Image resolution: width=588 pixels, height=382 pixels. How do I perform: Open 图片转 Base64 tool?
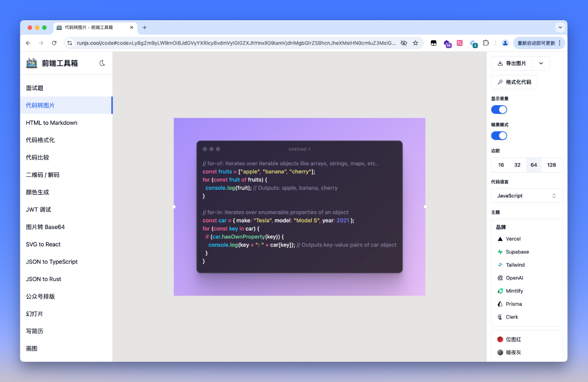pyautogui.click(x=66, y=227)
